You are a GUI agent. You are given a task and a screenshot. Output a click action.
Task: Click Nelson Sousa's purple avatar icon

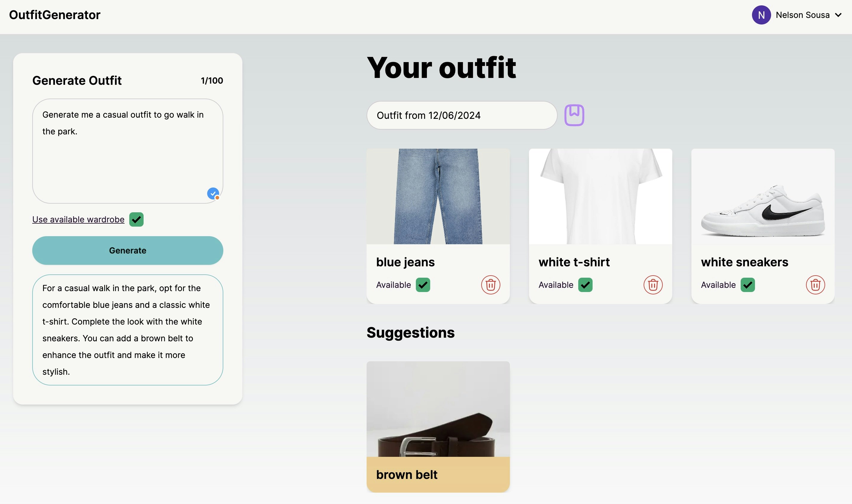[761, 15]
